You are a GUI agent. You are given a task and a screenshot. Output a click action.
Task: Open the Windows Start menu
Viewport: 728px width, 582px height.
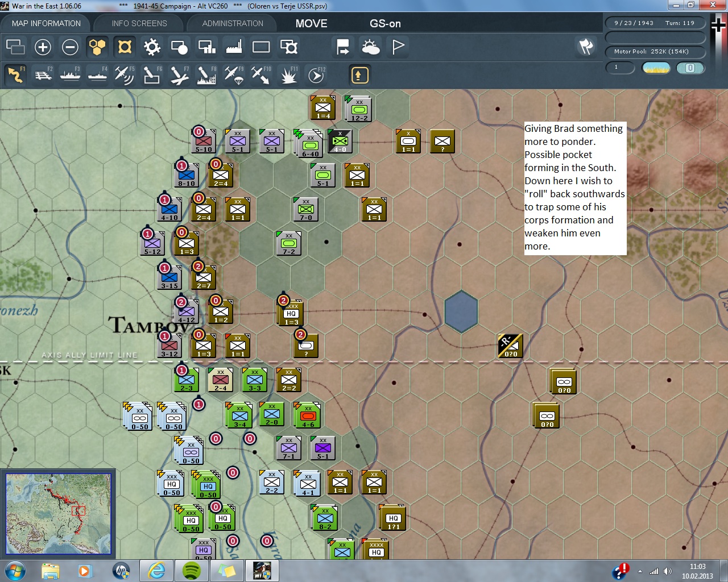[x=14, y=571]
